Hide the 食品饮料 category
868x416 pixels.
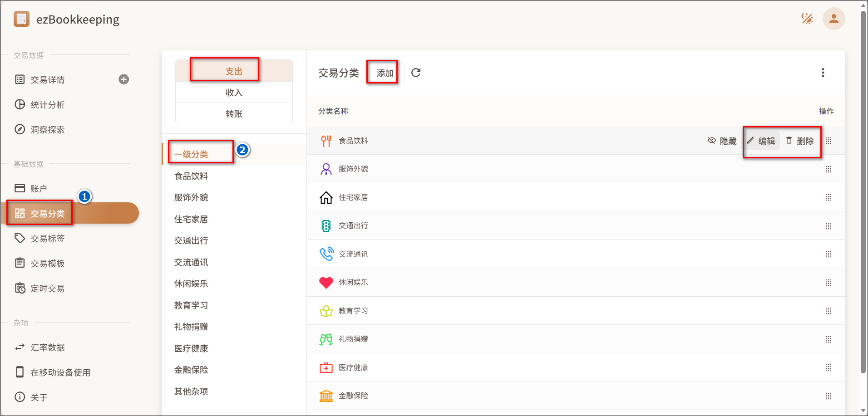[x=722, y=141]
